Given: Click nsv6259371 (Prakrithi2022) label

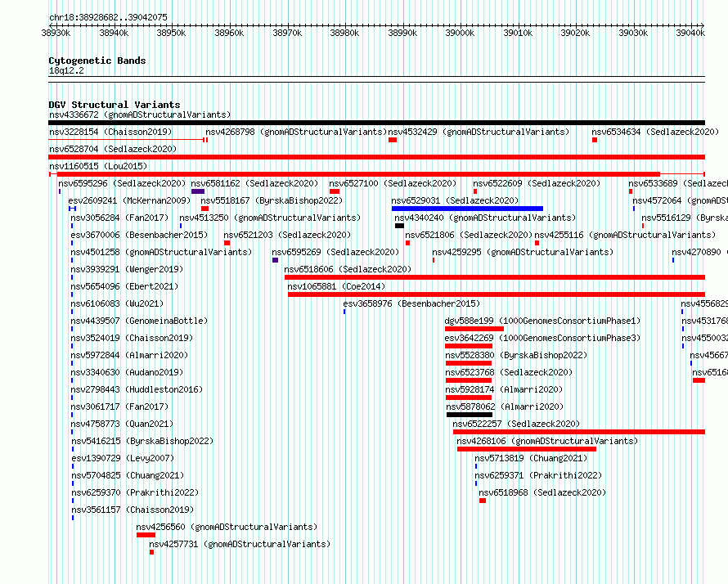Looking at the screenshot, I should (x=538, y=475).
